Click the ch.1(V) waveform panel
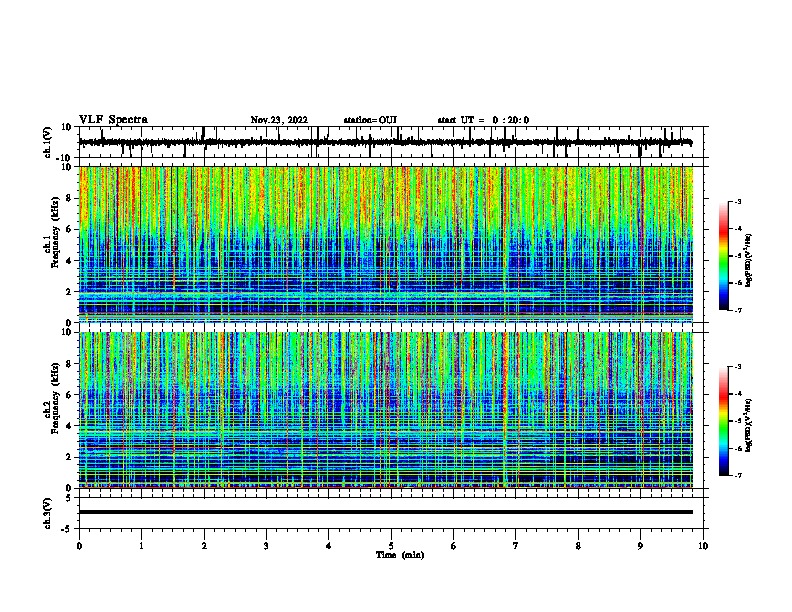792x612 pixels. click(393, 142)
